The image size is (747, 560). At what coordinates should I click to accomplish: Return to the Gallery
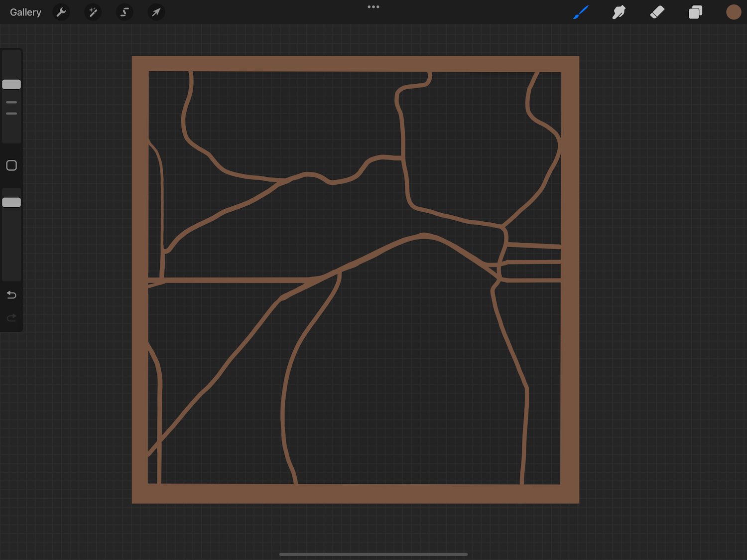point(25,12)
